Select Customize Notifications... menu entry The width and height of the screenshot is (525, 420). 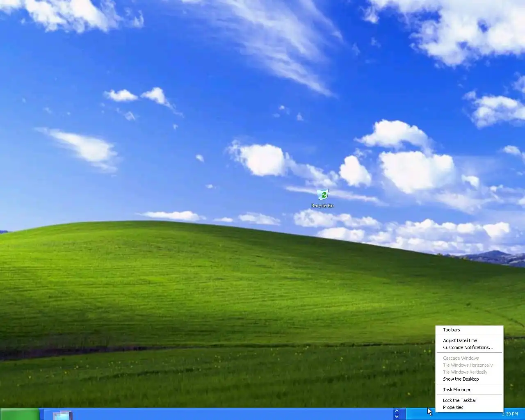pos(469,347)
